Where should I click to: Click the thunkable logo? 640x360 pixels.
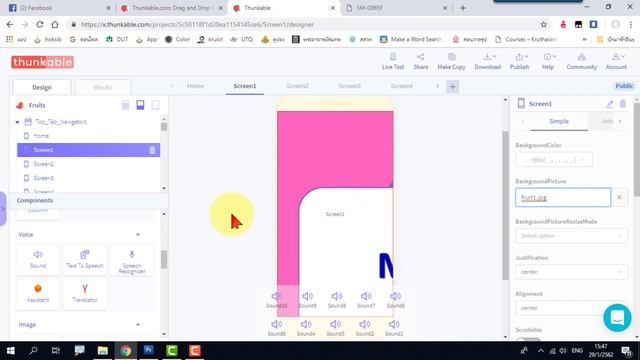(x=42, y=62)
